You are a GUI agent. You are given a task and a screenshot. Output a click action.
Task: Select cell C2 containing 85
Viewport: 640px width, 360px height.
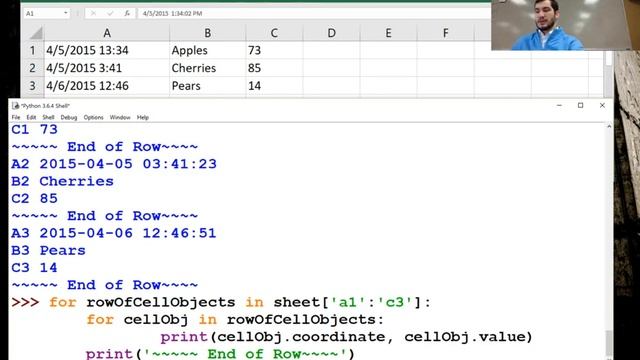274,68
